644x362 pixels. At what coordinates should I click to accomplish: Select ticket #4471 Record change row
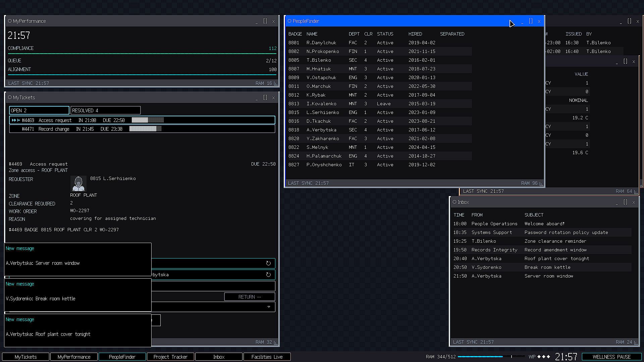point(142,129)
